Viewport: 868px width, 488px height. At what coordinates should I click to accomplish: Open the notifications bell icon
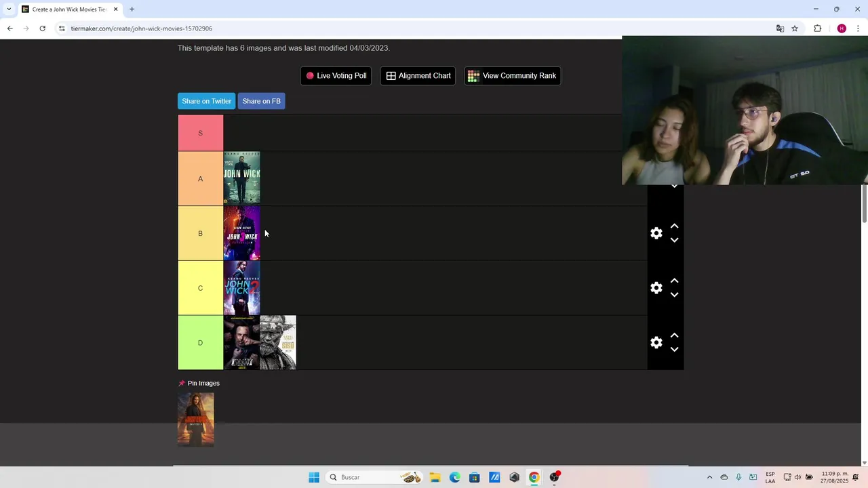point(856,477)
